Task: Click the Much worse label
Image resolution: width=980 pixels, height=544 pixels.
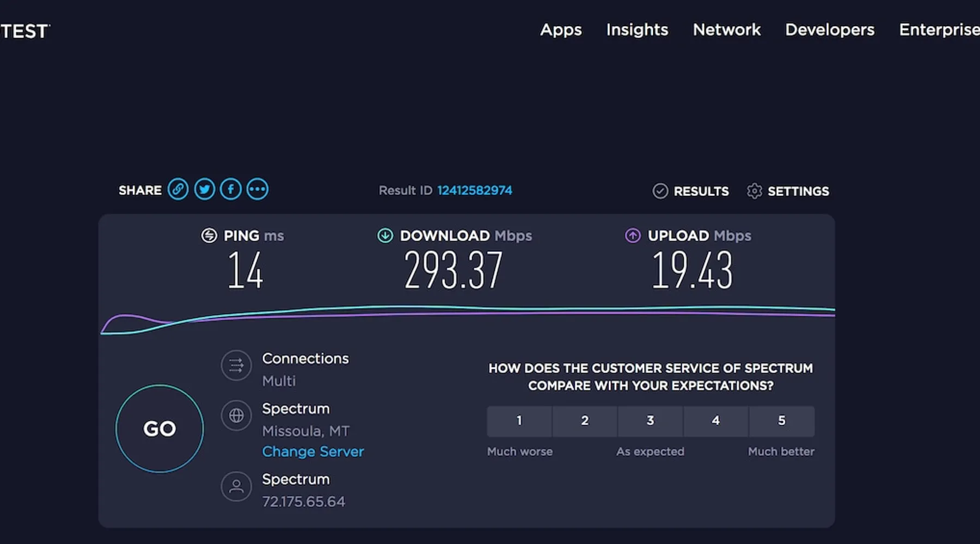Action: click(520, 452)
